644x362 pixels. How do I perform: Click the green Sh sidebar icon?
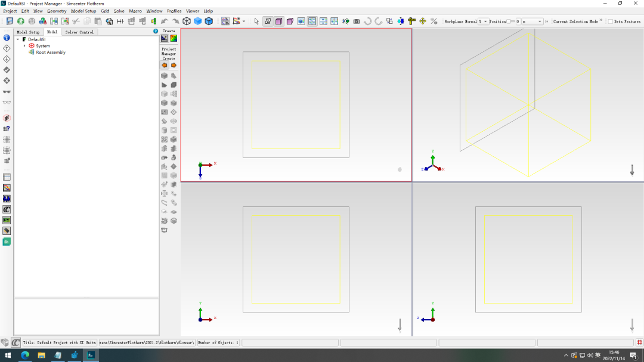(x=7, y=242)
